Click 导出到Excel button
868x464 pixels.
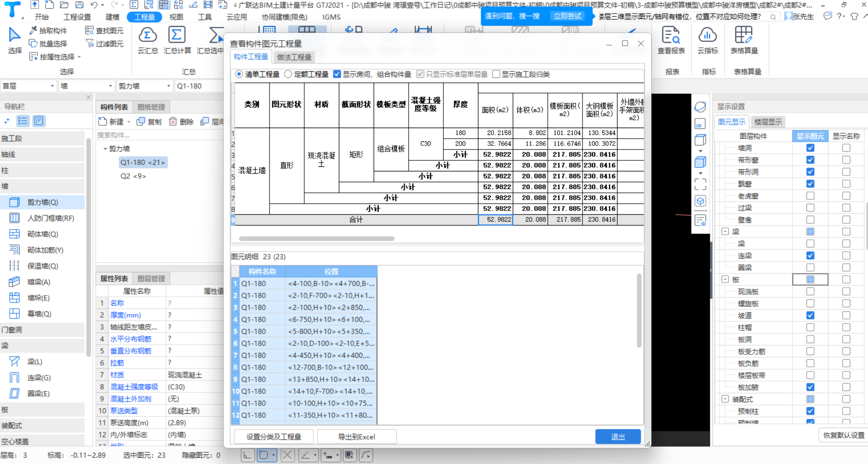356,437
